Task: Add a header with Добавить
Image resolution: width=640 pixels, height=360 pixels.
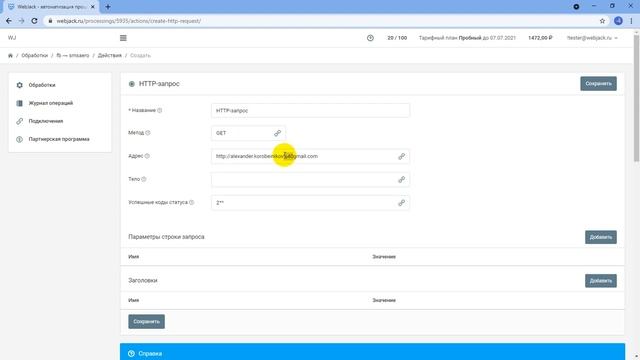Action: (601, 281)
